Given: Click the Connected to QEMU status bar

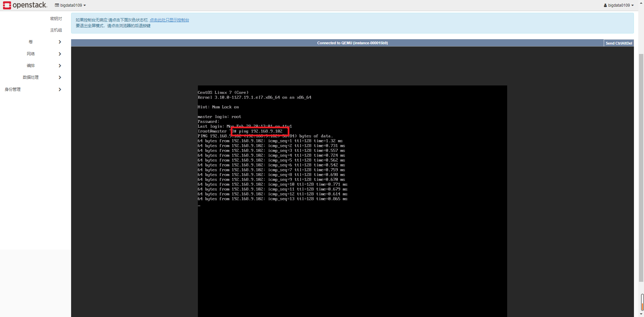Looking at the screenshot, I should point(337,43).
